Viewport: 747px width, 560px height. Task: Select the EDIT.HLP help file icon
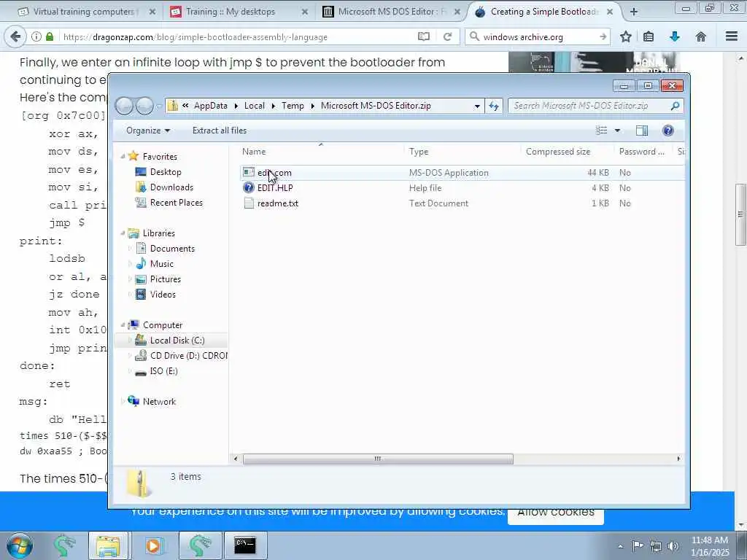[249, 187]
